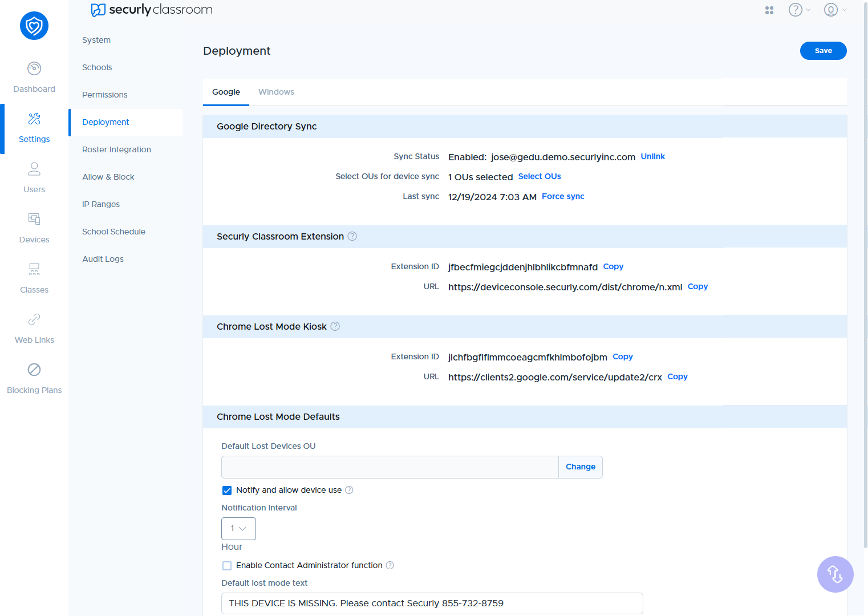
Task: Click the Save button
Action: point(823,51)
